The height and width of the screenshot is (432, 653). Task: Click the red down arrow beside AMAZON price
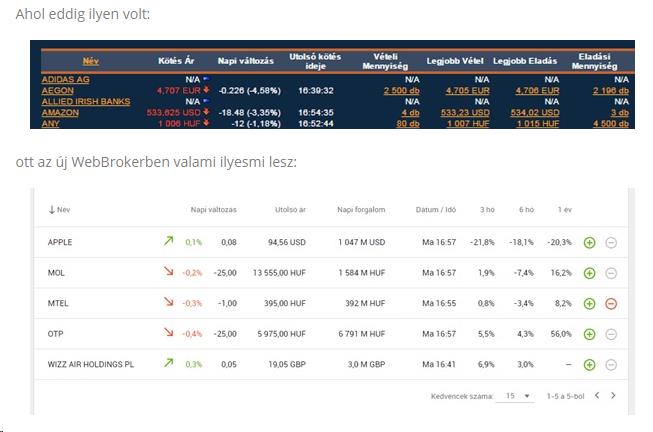(206, 112)
